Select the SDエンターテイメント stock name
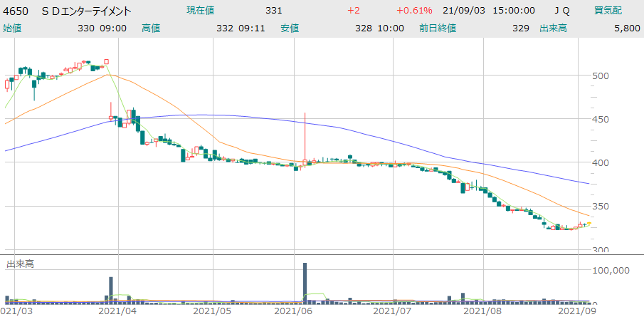This screenshot has height=322, width=644. tap(92, 11)
